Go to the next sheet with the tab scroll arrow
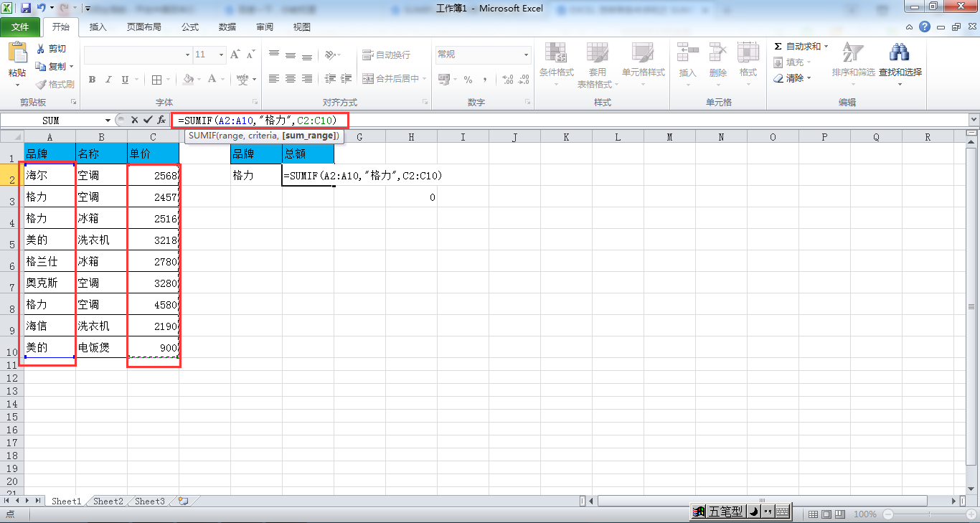The width and height of the screenshot is (980, 523). point(28,501)
